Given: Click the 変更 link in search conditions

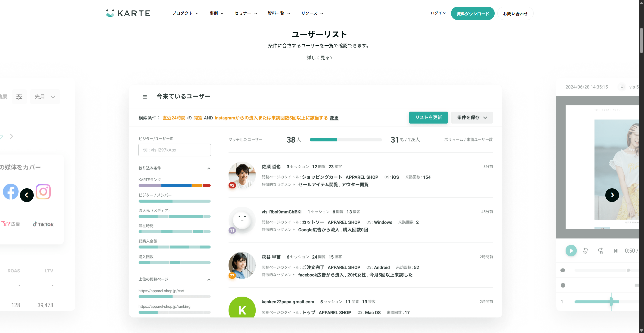Looking at the screenshot, I should pos(334,118).
